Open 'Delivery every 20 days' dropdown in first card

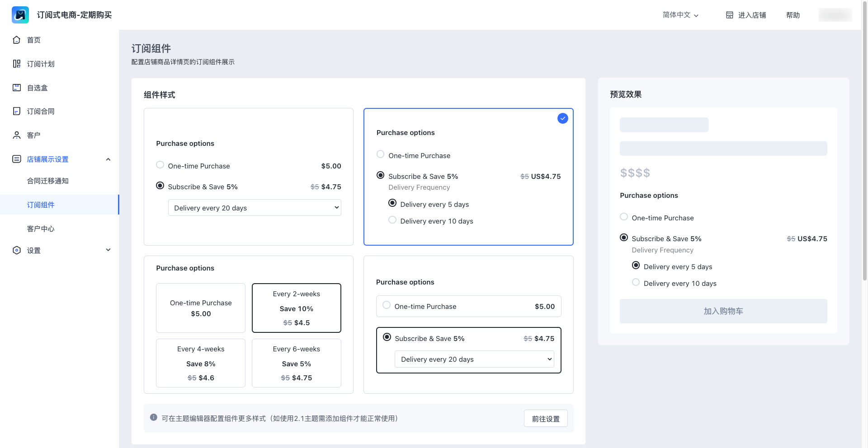click(255, 208)
